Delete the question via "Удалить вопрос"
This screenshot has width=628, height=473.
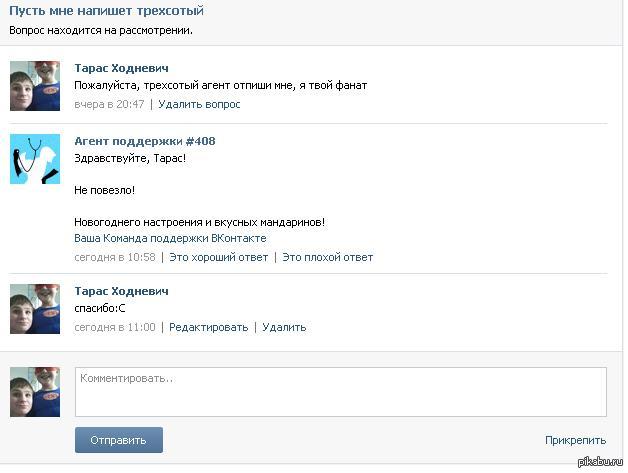click(199, 104)
